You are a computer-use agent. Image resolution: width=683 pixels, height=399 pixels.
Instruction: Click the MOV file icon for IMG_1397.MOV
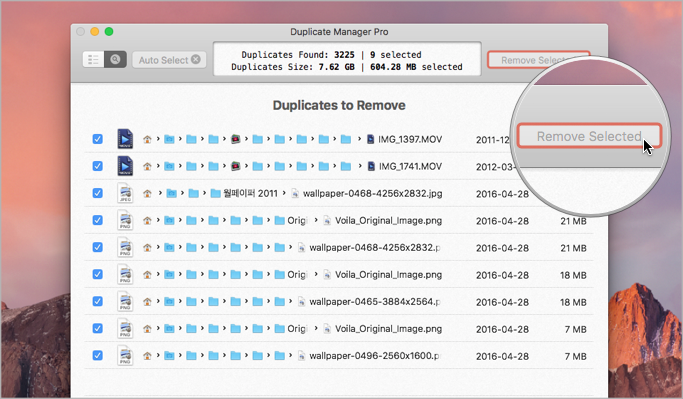coord(125,139)
